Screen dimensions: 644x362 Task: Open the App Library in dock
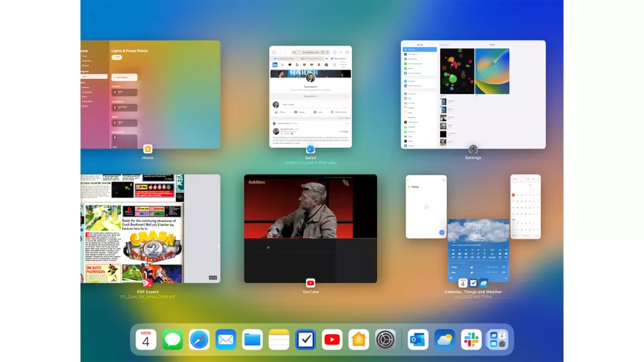[497, 339]
